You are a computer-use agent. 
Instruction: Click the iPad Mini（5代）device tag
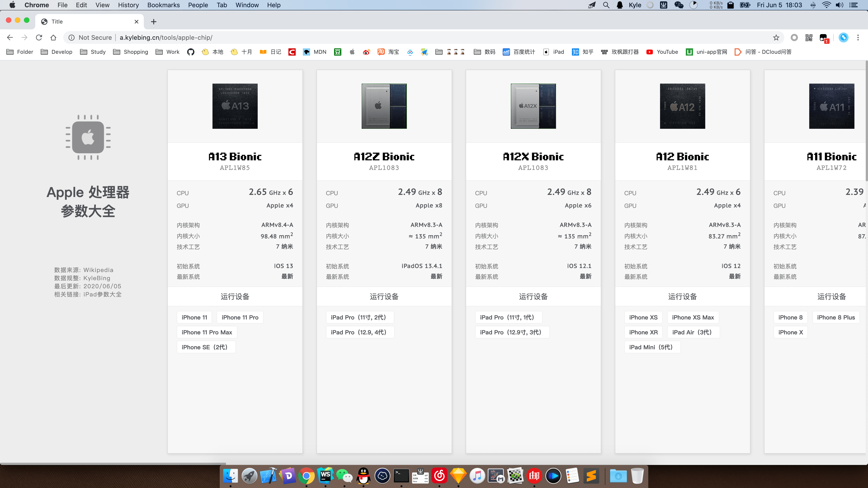(x=652, y=347)
